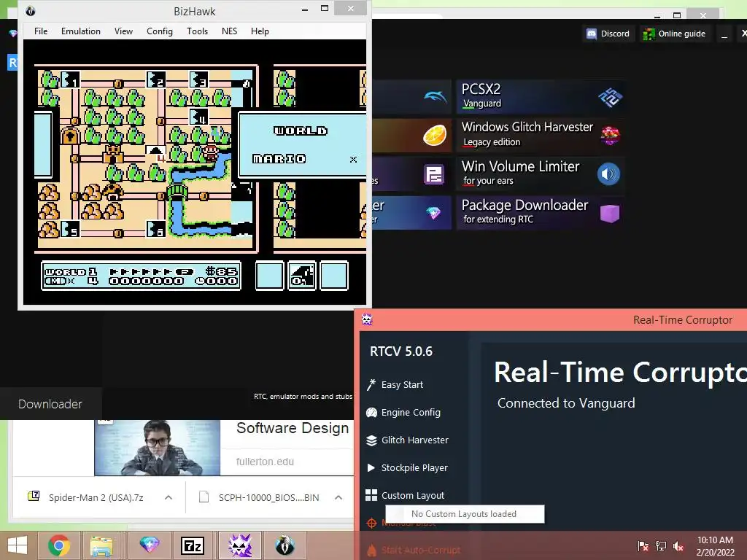Select PCSX2 Vanguard in the launcher

(541, 97)
